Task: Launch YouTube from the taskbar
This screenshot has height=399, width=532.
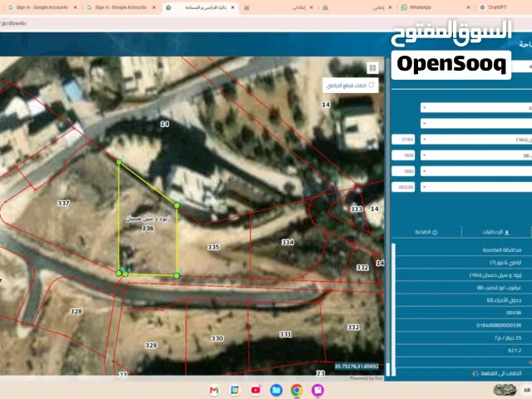Action: coord(255,390)
